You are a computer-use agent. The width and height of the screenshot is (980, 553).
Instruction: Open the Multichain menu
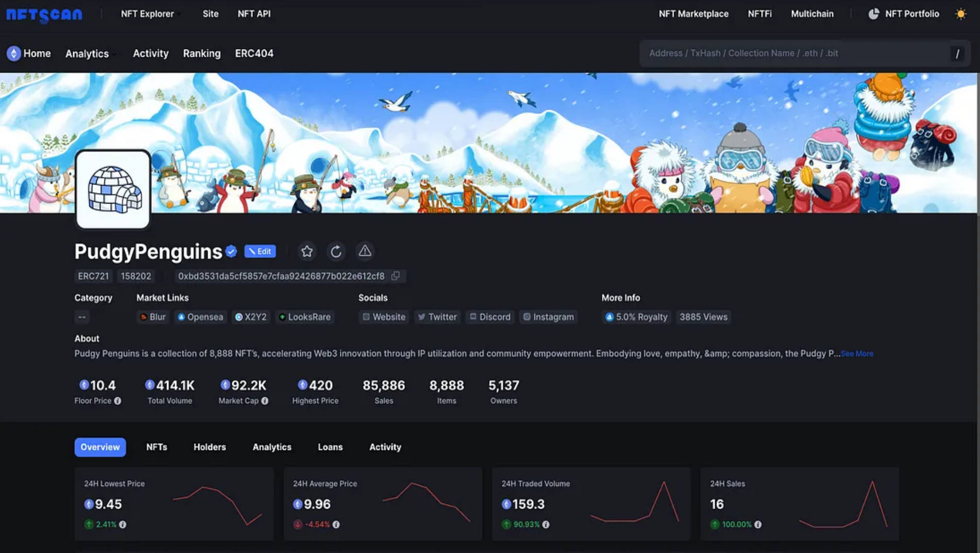812,14
